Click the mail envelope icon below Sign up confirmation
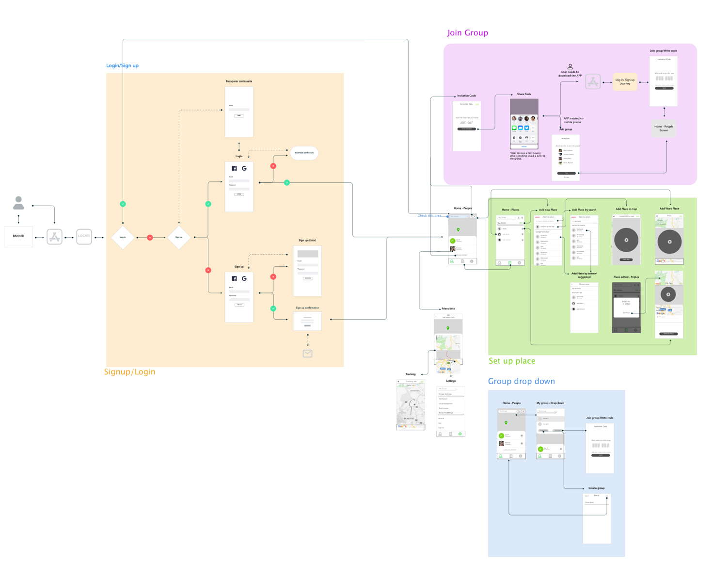The image size is (728, 567). (307, 354)
